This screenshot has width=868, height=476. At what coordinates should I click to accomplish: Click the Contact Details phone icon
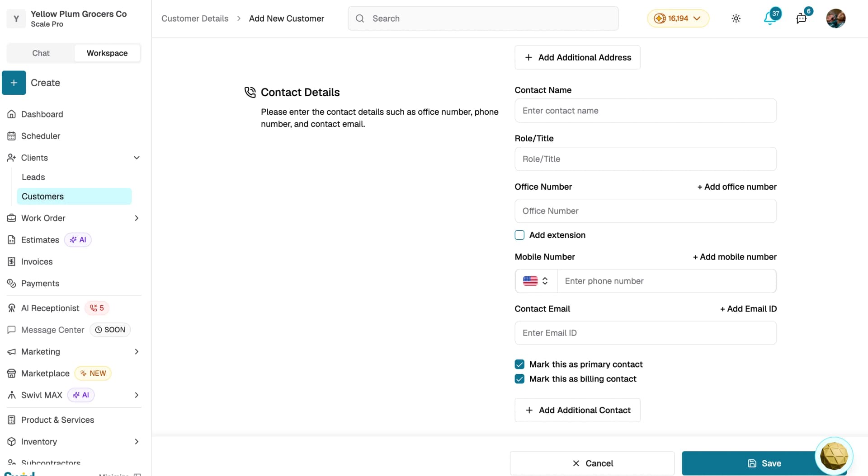(x=250, y=92)
